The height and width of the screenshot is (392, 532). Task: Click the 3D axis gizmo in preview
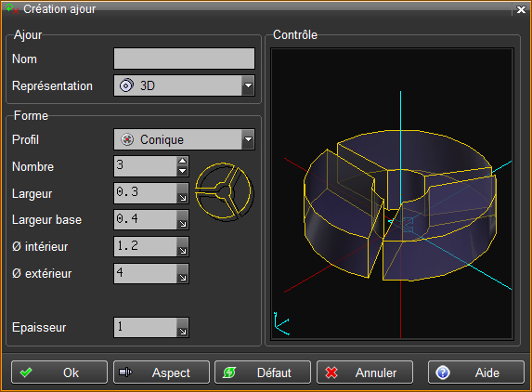coord(281,324)
